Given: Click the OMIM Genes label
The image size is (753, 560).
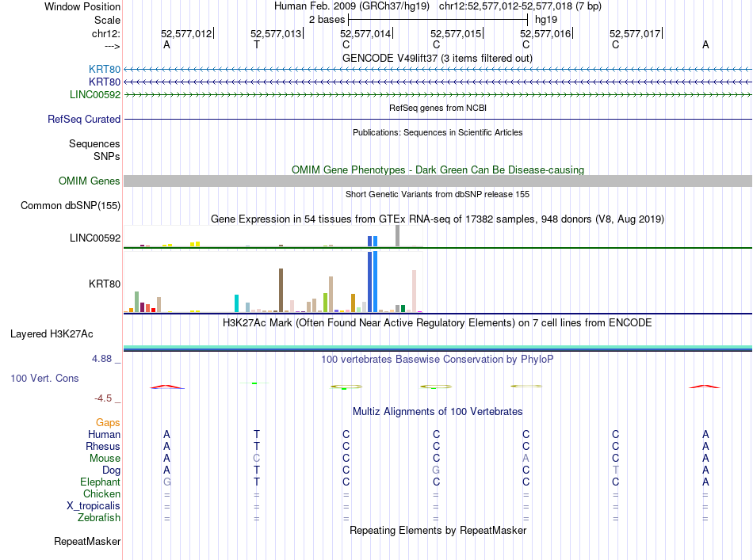Looking at the screenshot, I should (90, 181).
